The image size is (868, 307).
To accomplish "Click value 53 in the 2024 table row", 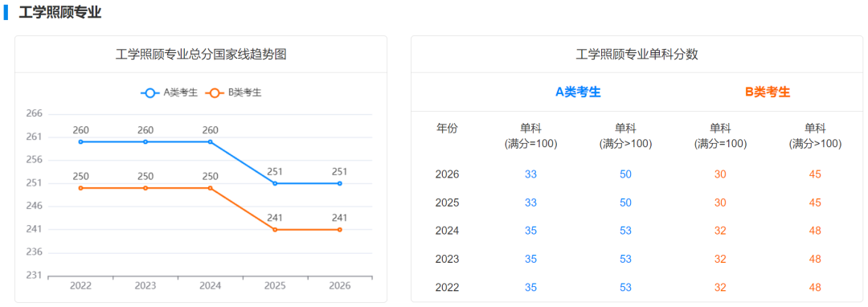I will point(625,231).
